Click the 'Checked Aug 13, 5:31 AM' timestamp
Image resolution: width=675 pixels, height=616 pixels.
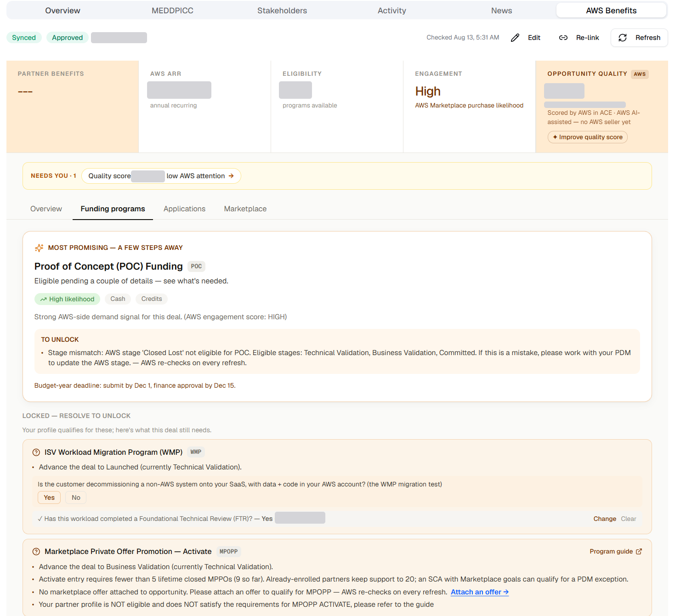[463, 38]
